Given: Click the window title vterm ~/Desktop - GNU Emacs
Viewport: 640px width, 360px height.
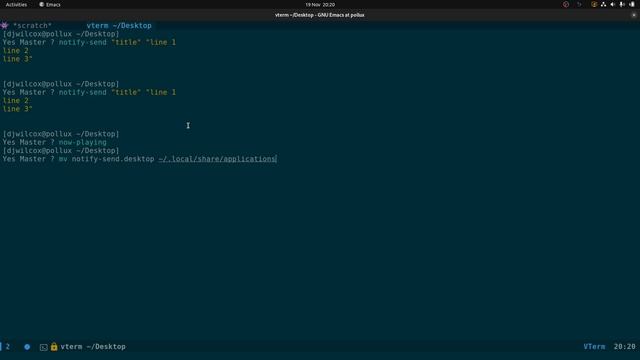Looking at the screenshot, I should click(320, 15).
